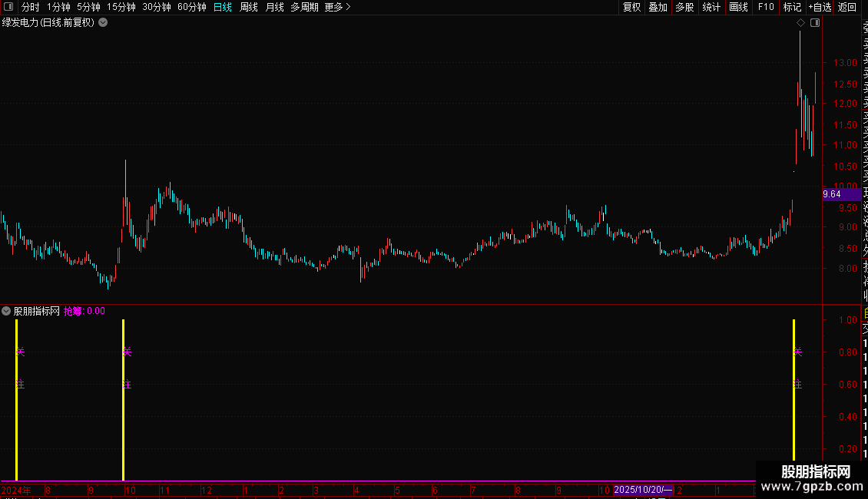Click the 股朋指标网 indicator name
868x499 pixels.
[37, 311]
